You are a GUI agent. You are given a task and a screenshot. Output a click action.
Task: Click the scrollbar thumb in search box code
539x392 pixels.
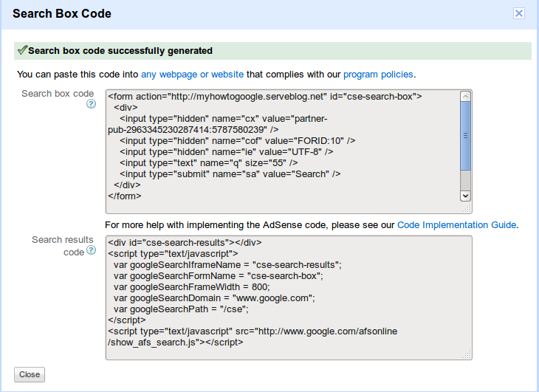click(x=465, y=136)
